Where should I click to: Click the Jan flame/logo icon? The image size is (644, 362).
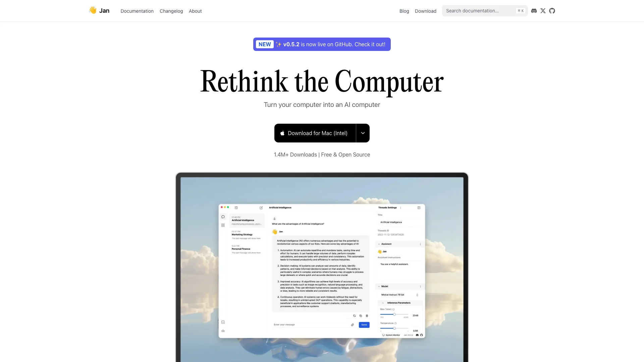tap(93, 10)
